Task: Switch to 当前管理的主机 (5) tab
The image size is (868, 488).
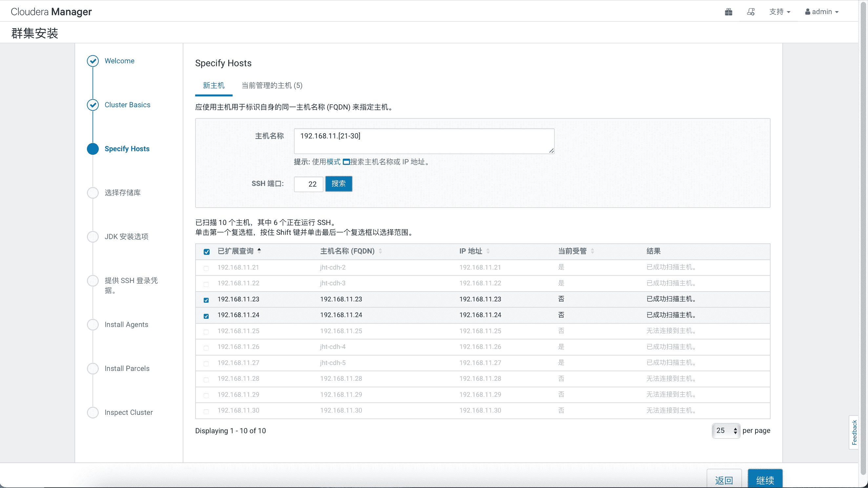Action: click(272, 86)
